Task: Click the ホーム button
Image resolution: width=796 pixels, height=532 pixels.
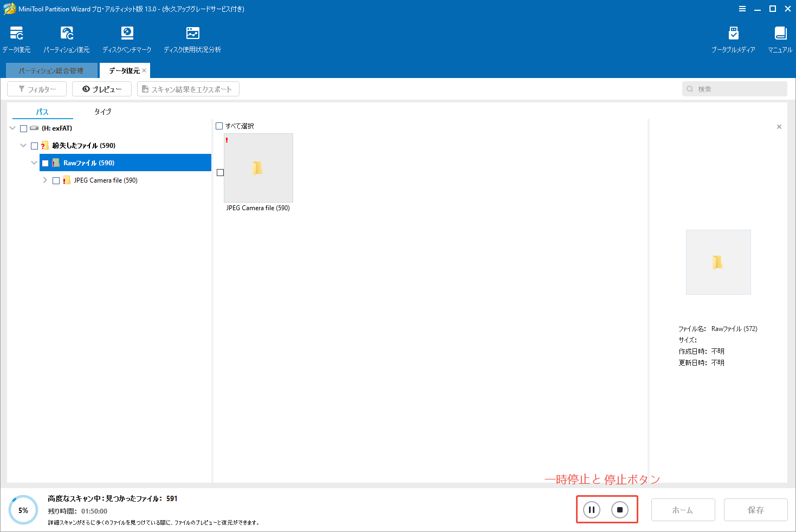Action: pyautogui.click(x=683, y=510)
